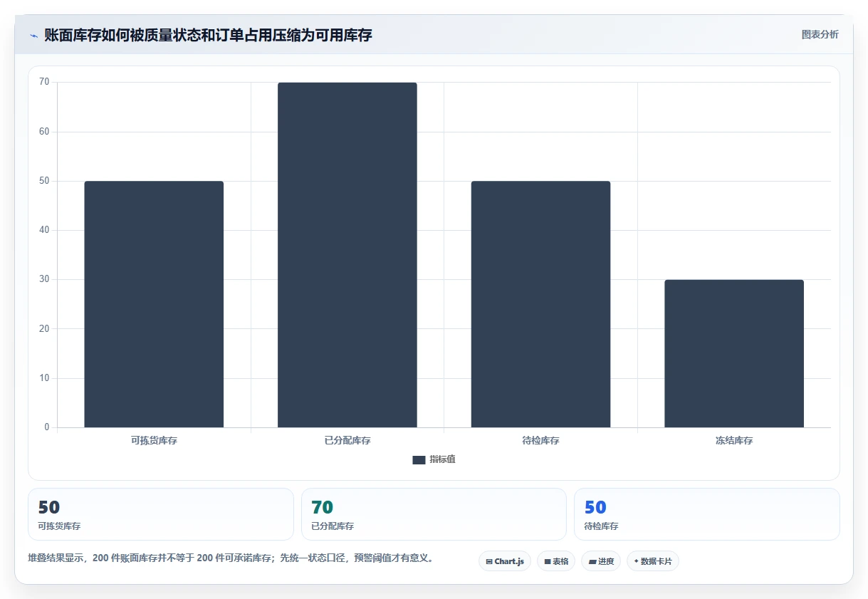
Task: Click the y-axis value 70
Action: click(x=44, y=82)
